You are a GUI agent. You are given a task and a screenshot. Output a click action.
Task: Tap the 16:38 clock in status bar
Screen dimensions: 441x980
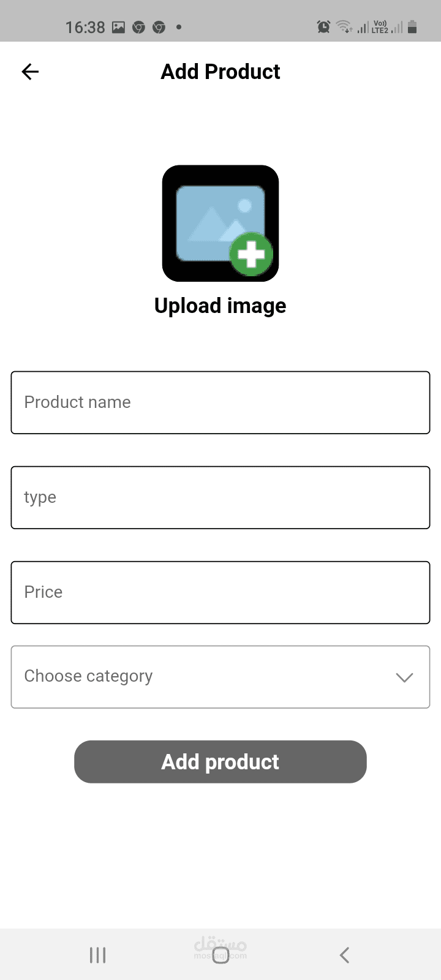85,27
